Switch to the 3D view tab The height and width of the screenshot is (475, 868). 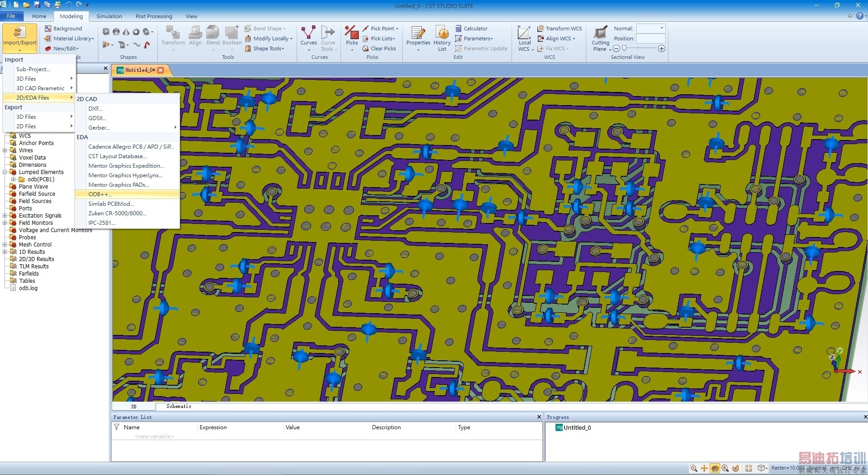[x=134, y=407]
